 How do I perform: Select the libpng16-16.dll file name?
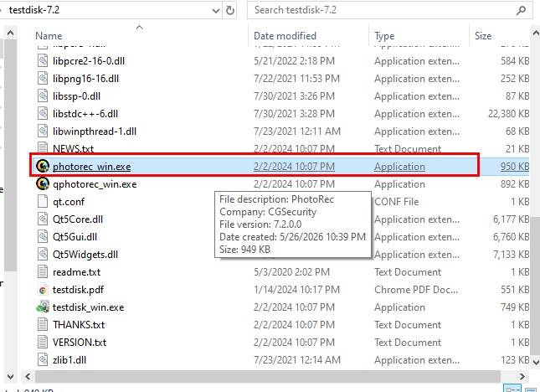click(85, 79)
